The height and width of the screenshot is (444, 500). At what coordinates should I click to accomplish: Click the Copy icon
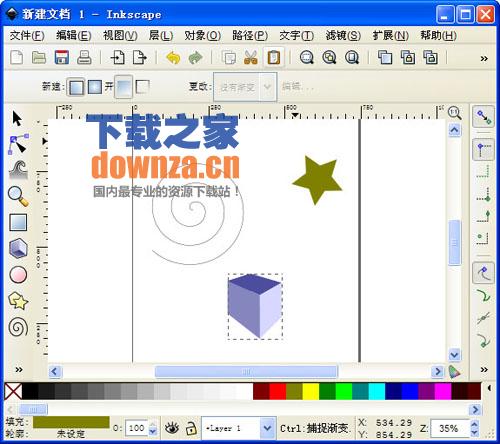229,58
